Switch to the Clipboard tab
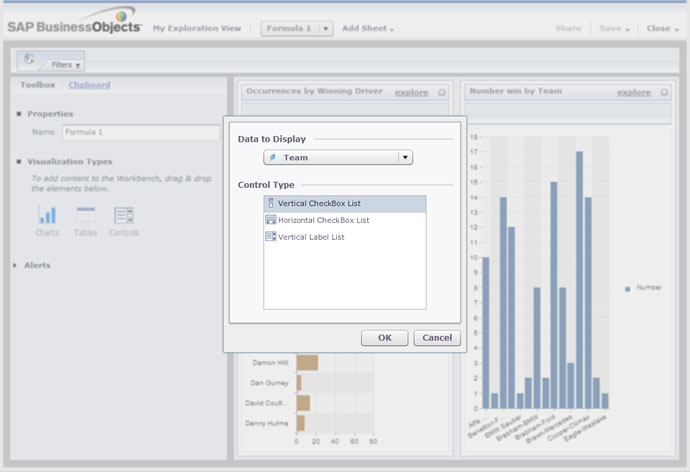The width and height of the screenshot is (690, 472). (x=89, y=85)
